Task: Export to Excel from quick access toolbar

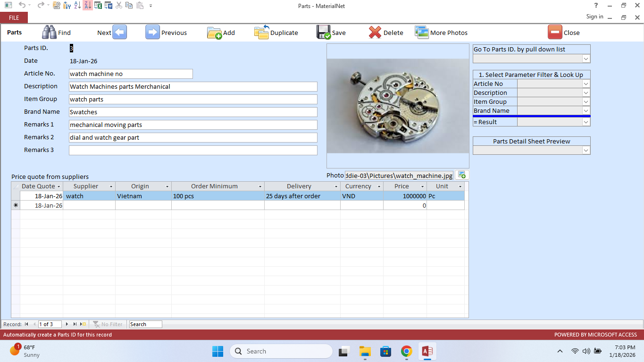Action: coord(98,5)
